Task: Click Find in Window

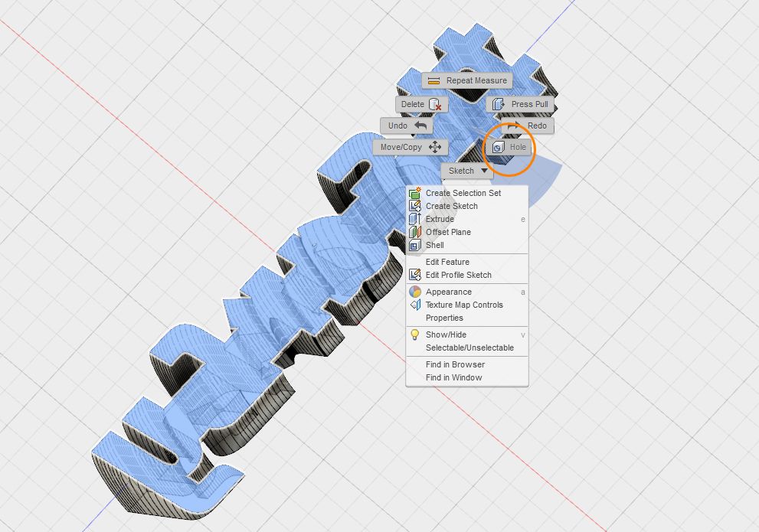Action: 453,377
